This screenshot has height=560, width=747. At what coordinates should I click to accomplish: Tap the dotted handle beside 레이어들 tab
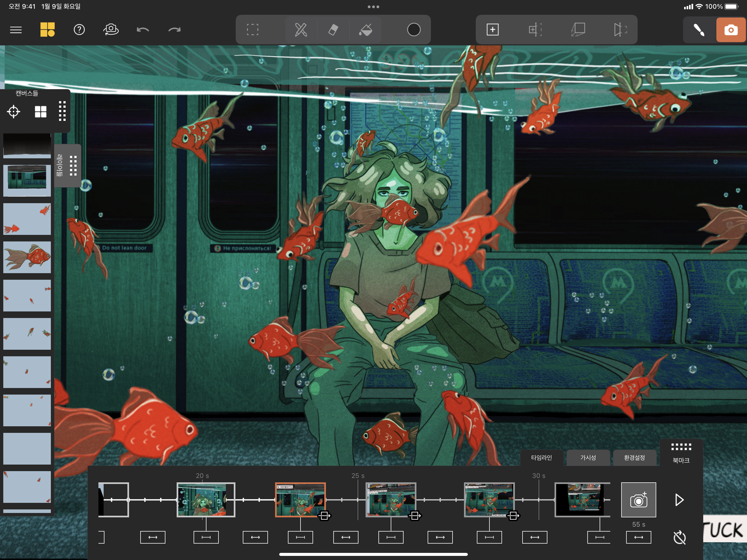click(x=73, y=165)
